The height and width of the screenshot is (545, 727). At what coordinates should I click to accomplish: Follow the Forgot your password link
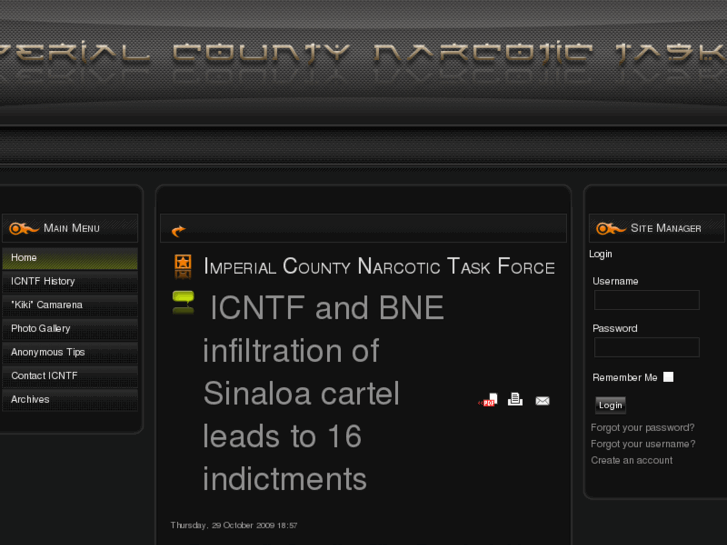click(643, 428)
